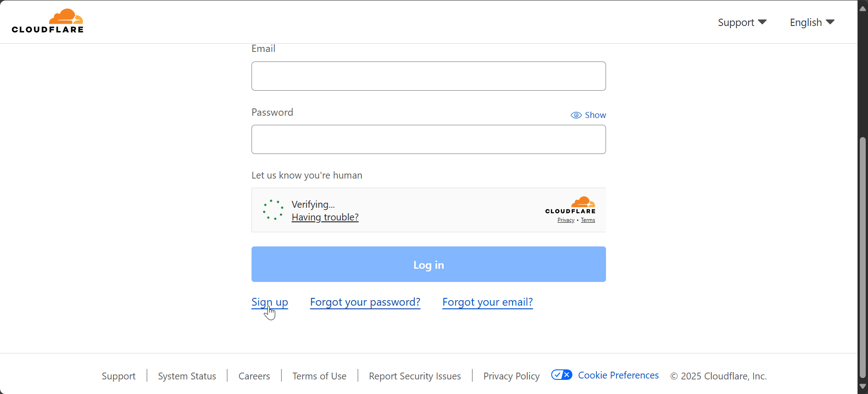
Task: Click Forgot your email link
Action: tap(488, 302)
